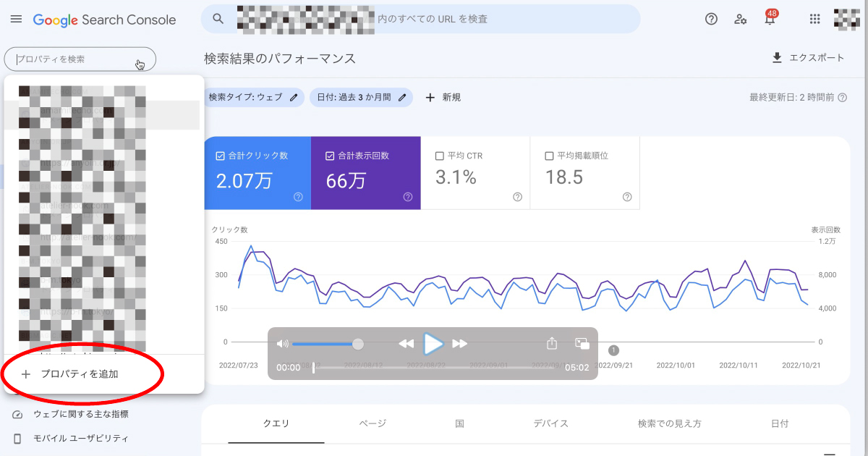Open help icon next to last updated
The width and height of the screenshot is (868, 456).
(842, 97)
